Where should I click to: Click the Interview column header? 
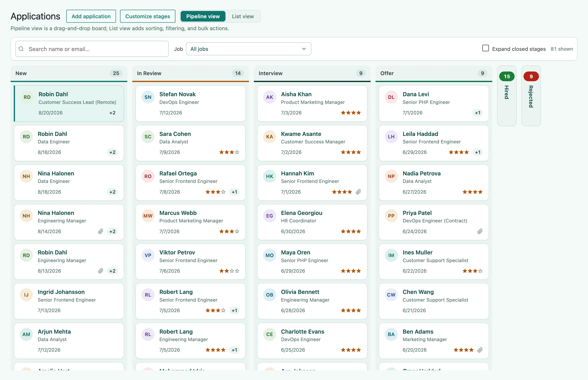[x=312, y=73]
